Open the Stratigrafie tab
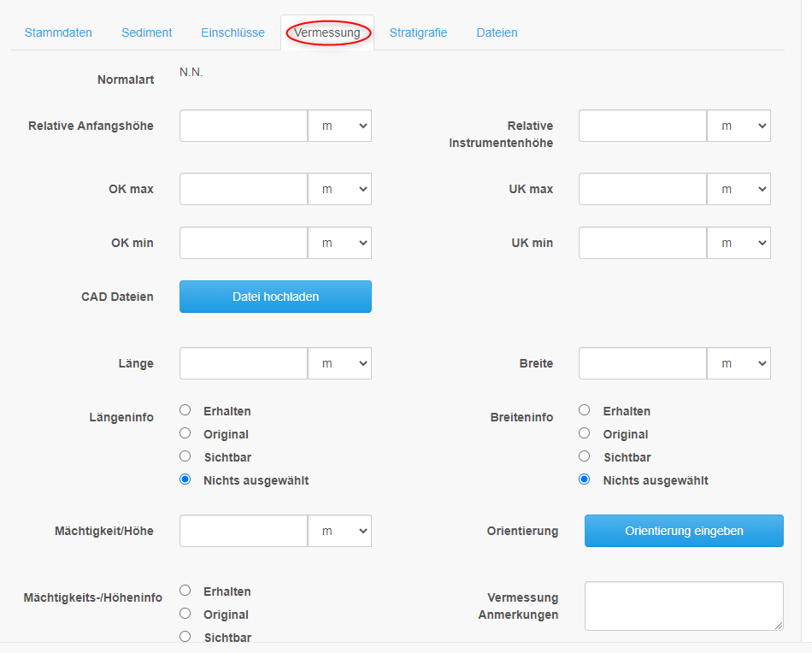 pos(418,32)
